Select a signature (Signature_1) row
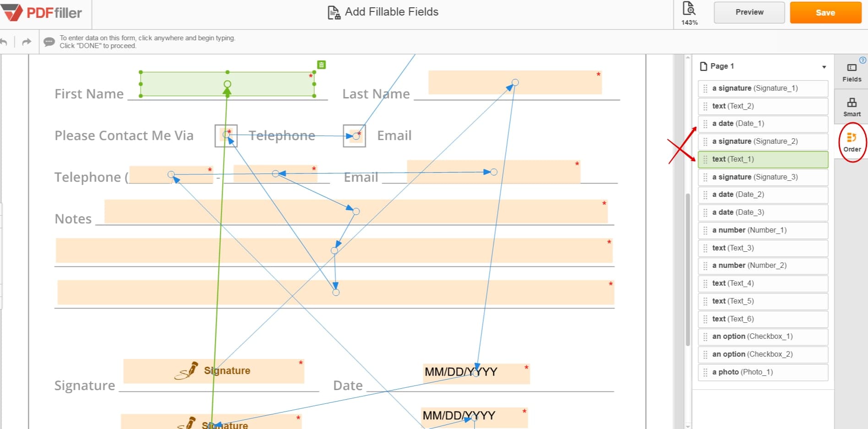868x429 pixels. click(763, 88)
